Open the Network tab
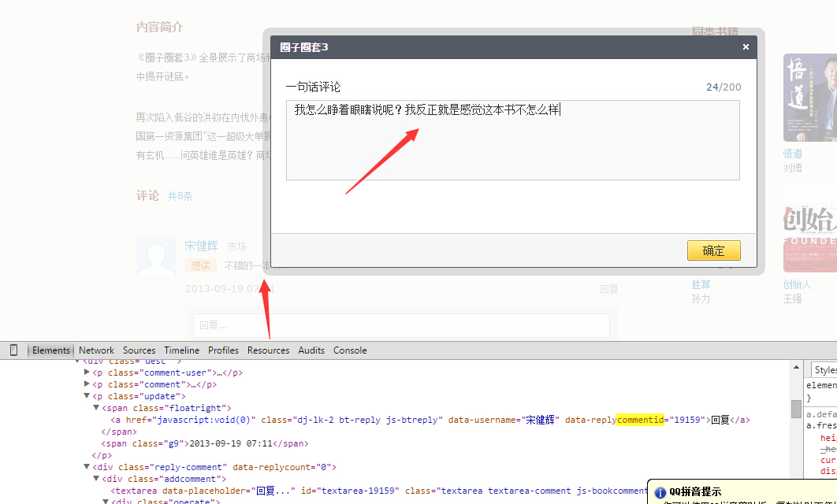This screenshot has height=504, width=837. (97, 350)
